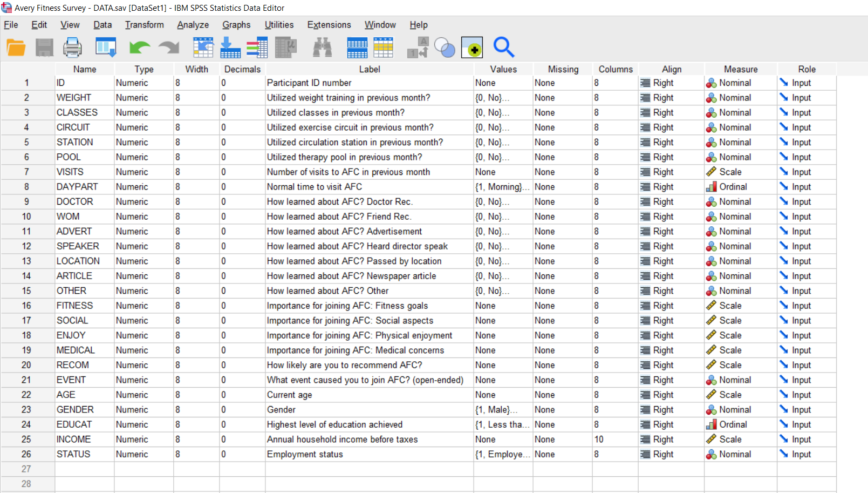Viewport: 868px width, 493px height.
Task: Open the Graphs menu
Action: point(236,25)
